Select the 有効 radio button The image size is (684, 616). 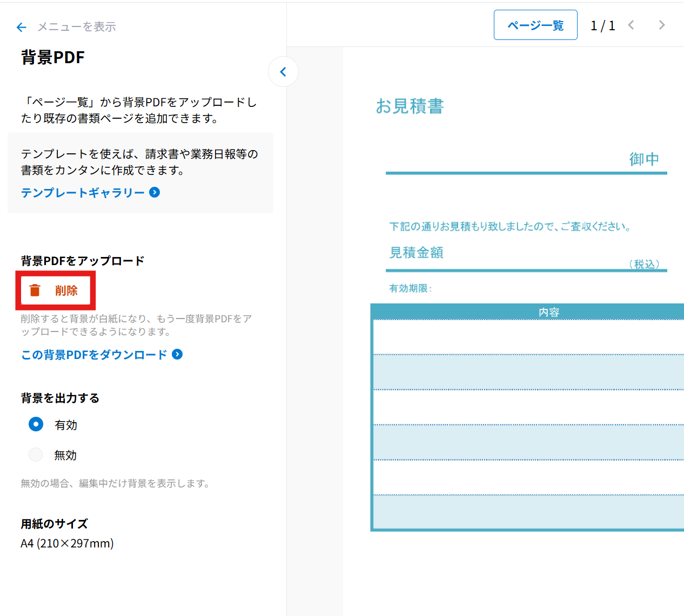coord(36,424)
